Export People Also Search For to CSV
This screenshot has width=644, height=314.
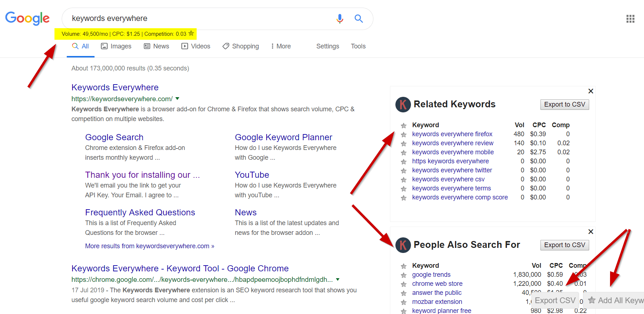[x=565, y=245]
